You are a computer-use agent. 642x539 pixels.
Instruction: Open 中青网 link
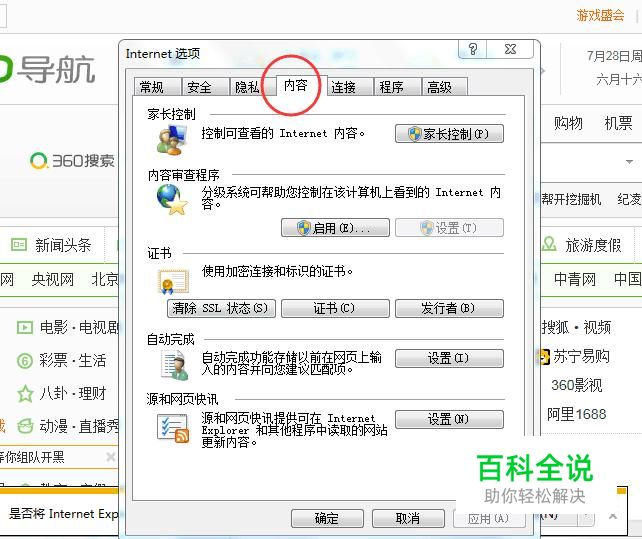(575, 279)
